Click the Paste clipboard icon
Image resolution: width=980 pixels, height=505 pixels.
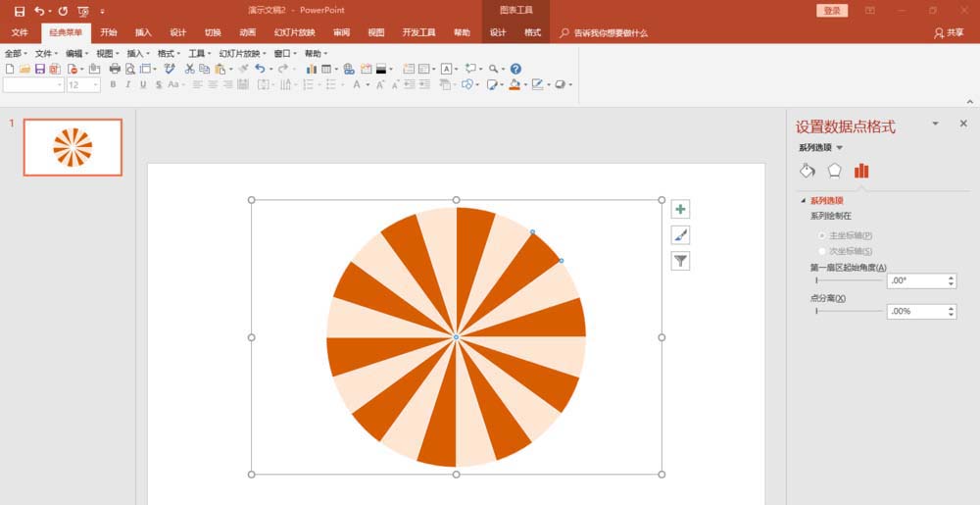(220, 69)
